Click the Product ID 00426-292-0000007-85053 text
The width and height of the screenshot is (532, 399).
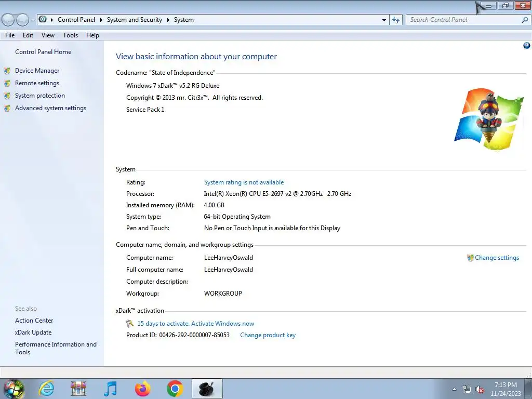click(x=178, y=335)
